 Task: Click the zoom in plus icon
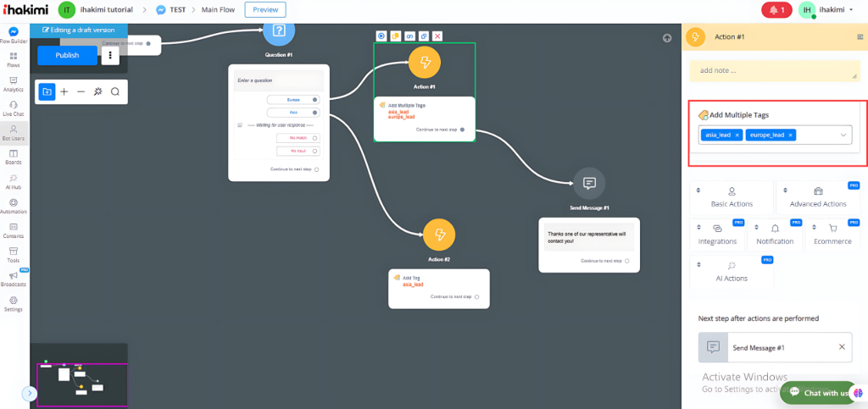point(64,91)
